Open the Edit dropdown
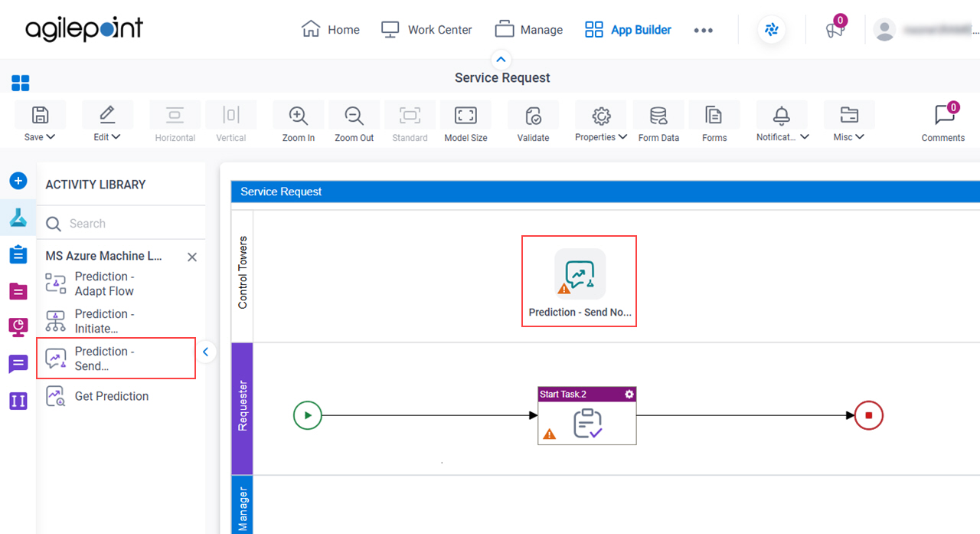 [107, 123]
